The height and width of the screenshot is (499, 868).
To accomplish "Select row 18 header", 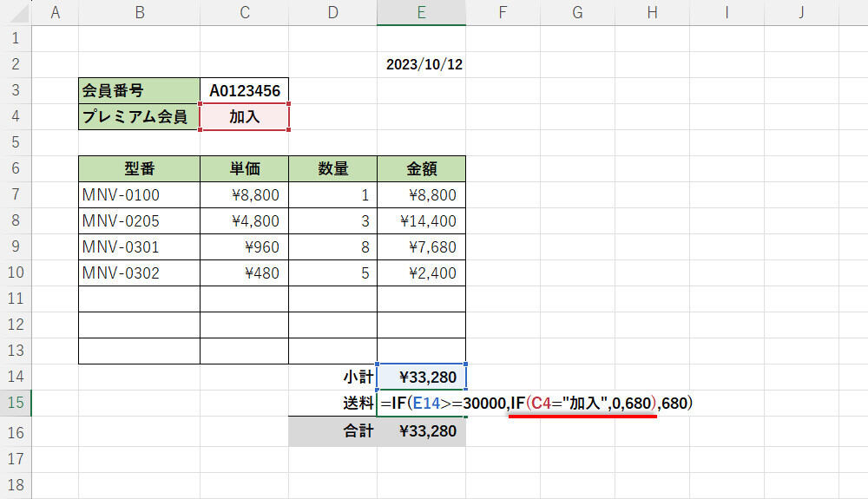I will pos(16,485).
